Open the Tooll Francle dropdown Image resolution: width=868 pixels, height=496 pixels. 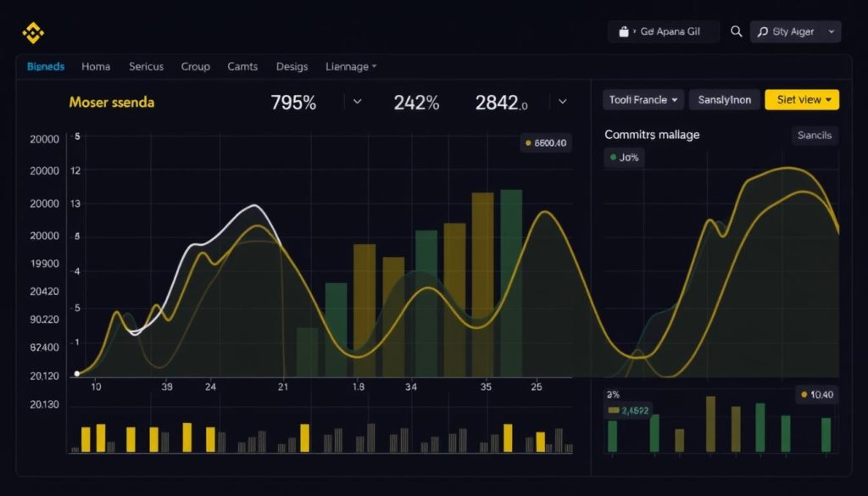tap(643, 100)
